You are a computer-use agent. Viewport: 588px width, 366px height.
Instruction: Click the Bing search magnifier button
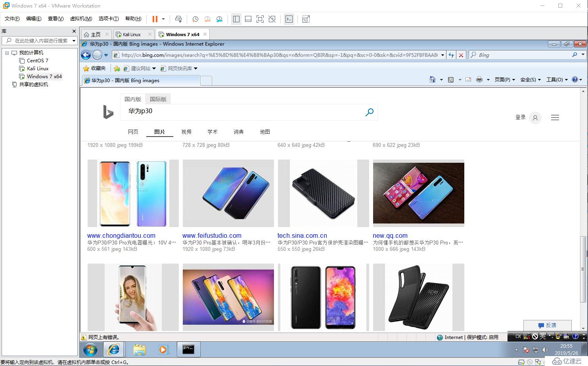(x=369, y=112)
